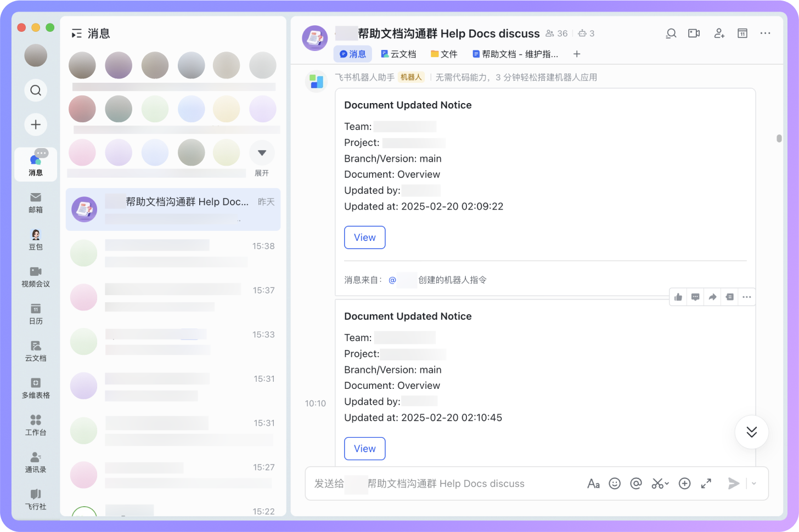
Task: Open the emoji picker in input bar
Action: click(615, 483)
